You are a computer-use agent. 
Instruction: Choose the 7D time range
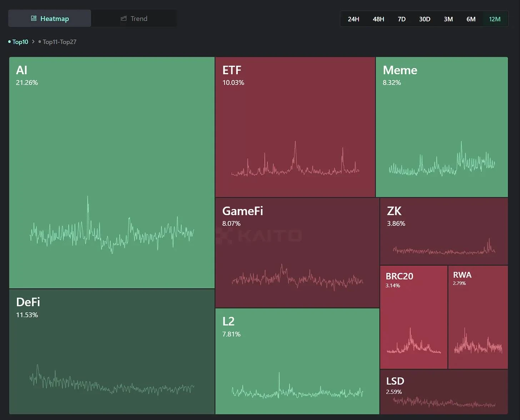click(x=401, y=19)
